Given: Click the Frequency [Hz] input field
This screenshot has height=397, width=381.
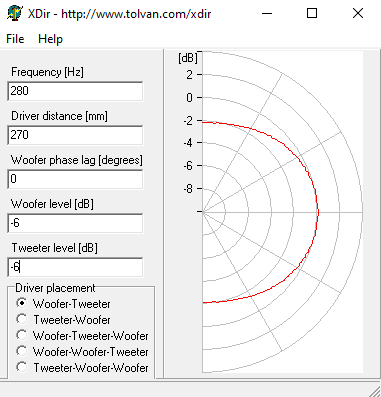Looking at the screenshot, I should coord(75,91).
